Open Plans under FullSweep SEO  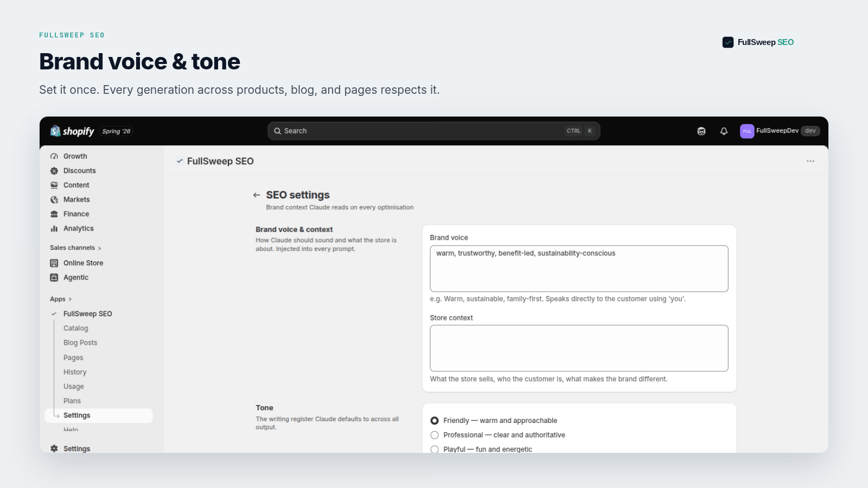point(72,401)
